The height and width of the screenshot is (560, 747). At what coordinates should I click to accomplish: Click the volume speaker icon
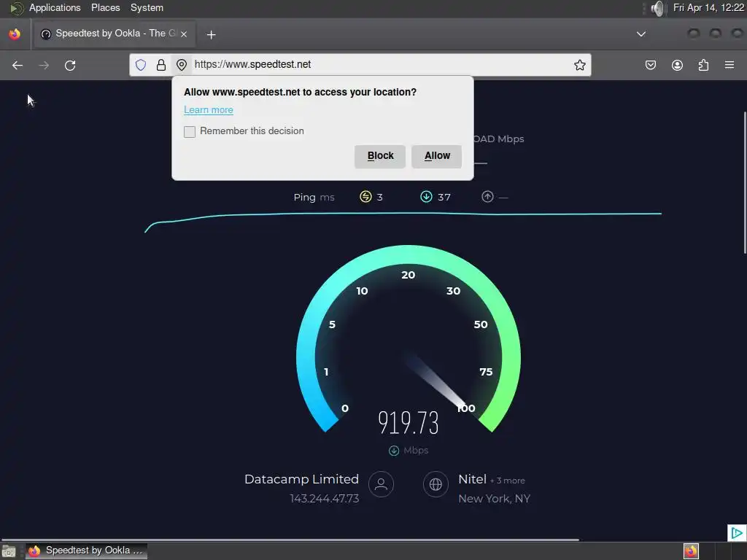pyautogui.click(x=657, y=8)
